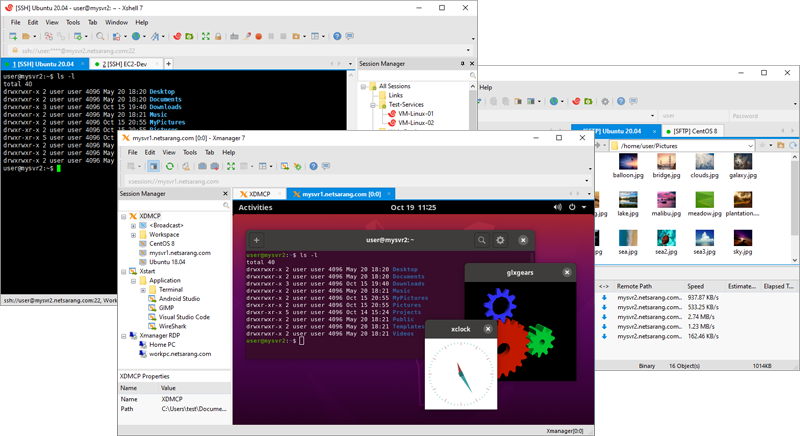Click full screen icon in Xmanager toolbar
The image size is (800, 436).
(x=231, y=166)
